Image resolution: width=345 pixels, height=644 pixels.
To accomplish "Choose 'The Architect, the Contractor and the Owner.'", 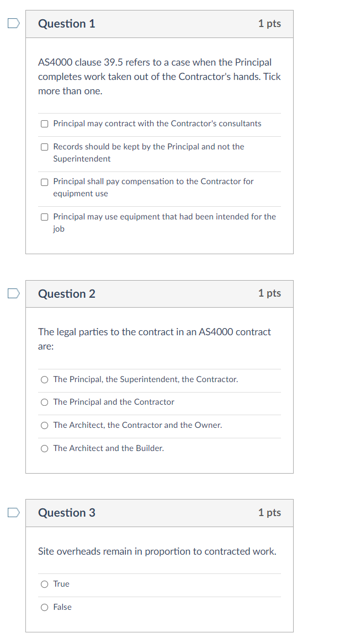I will (44, 425).
